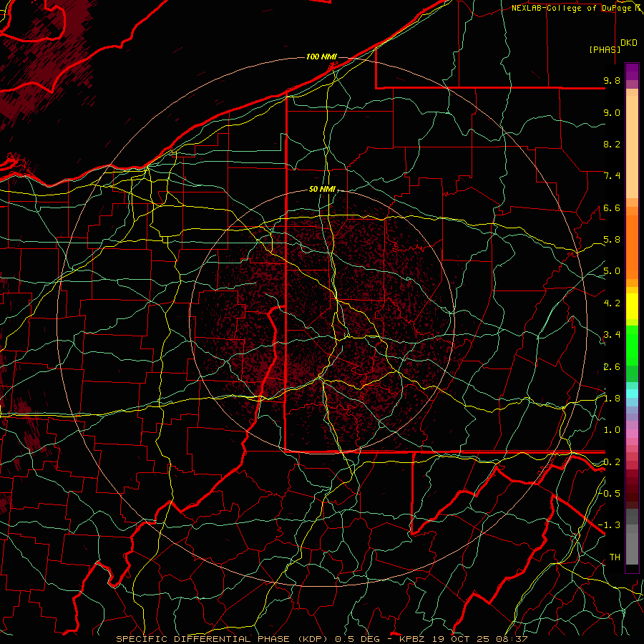Pick the bright green color bar segment
Image resolution: width=644 pixels, height=644 pixels.
(632, 345)
